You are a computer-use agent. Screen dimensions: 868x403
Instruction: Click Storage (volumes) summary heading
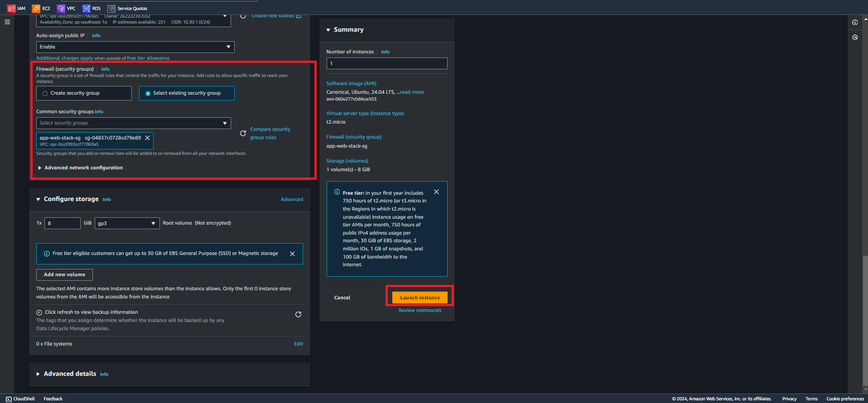pos(347,161)
